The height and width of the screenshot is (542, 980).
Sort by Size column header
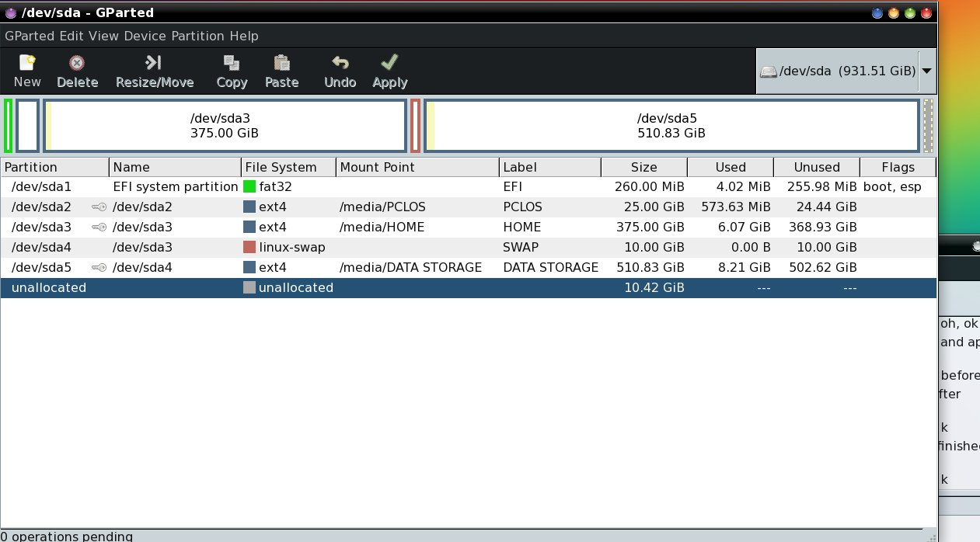pyautogui.click(x=644, y=167)
